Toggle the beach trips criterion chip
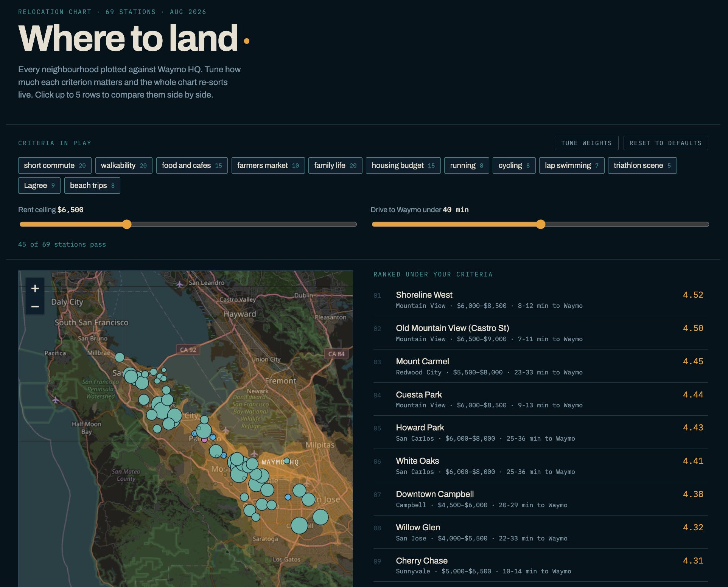Screen dimensions: 728x587 pyautogui.click(x=92, y=185)
